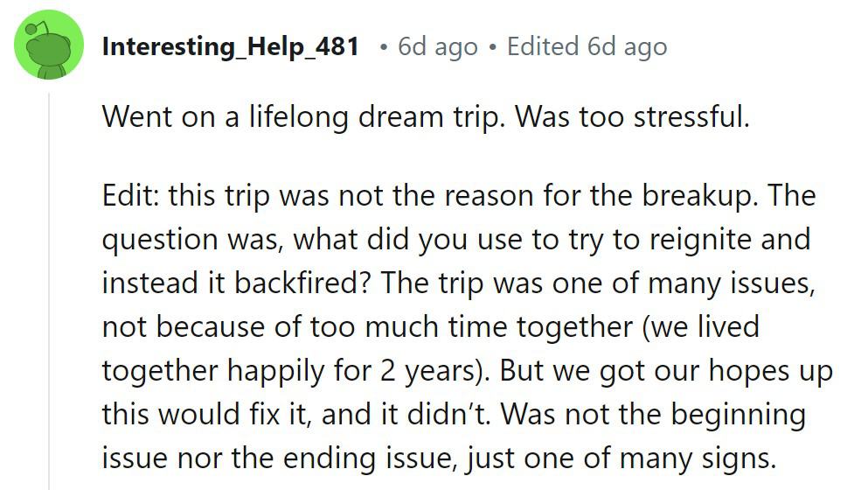Click the first '6d ago' post timestamp

click(437, 46)
